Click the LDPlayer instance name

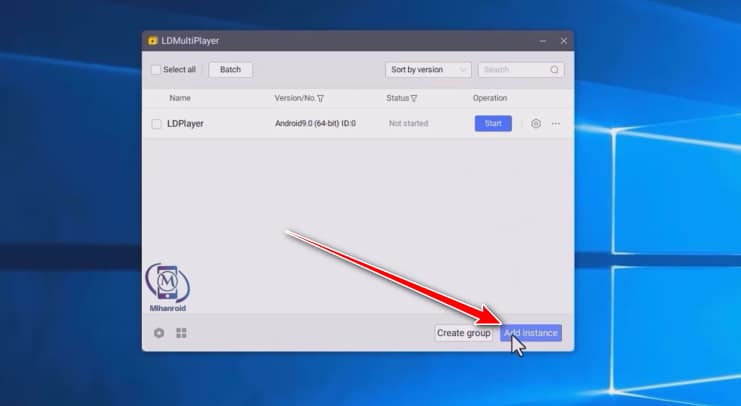pos(185,124)
